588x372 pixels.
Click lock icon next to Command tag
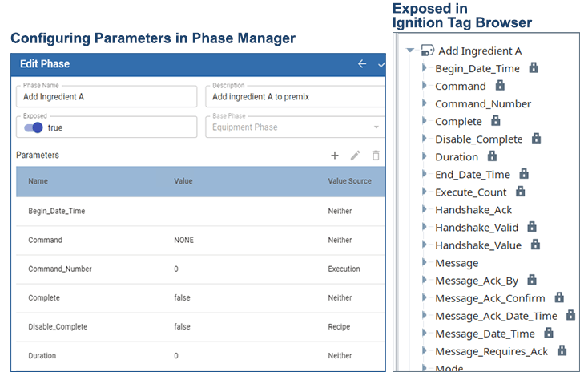tap(500, 86)
